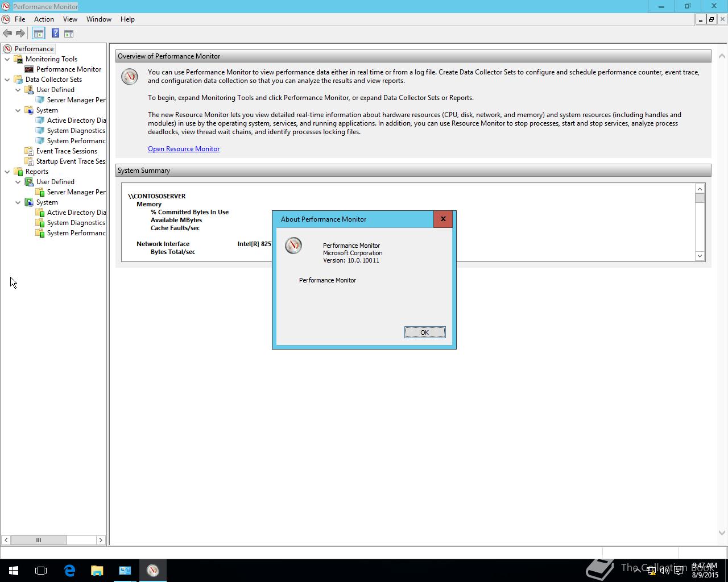The height and width of the screenshot is (582, 728).
Task: Click the Back arrow toolbar icon
Action: click(7, 34)
